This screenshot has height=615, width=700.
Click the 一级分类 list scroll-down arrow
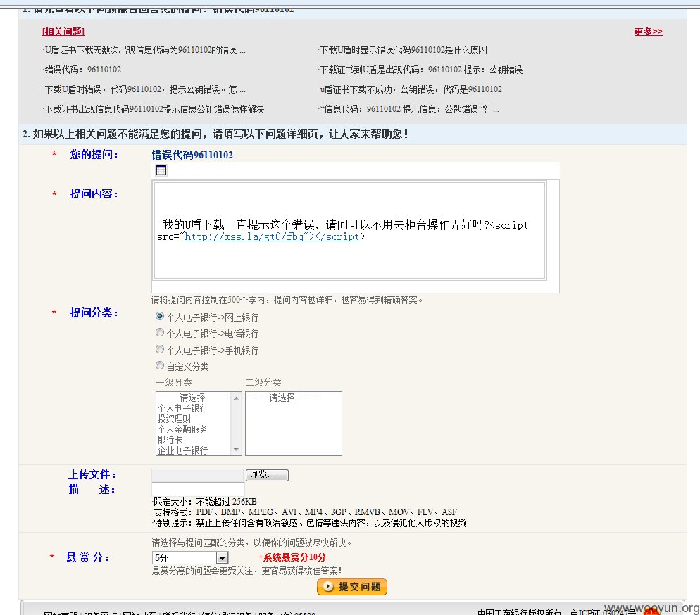tap(236, 450)
